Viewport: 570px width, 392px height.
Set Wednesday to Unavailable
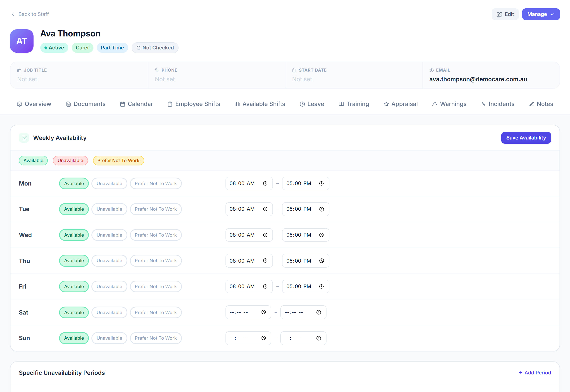109,235
